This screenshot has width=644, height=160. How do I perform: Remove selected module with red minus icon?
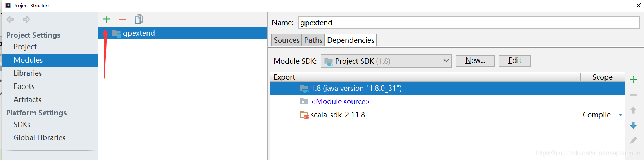(122, 19)
